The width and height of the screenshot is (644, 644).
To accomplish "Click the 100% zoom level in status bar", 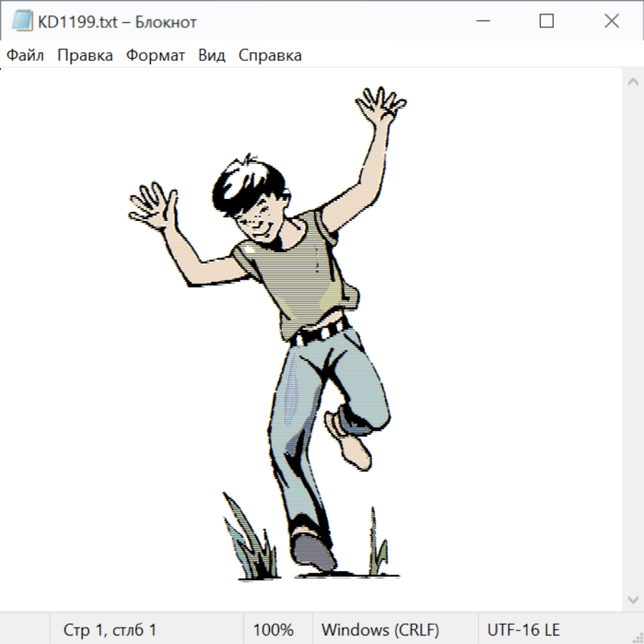I will pyautogui.click(x=273, y=630).
